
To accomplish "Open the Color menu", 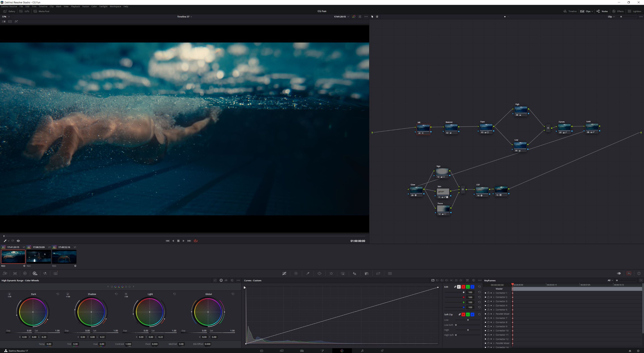I will point(94,6).
